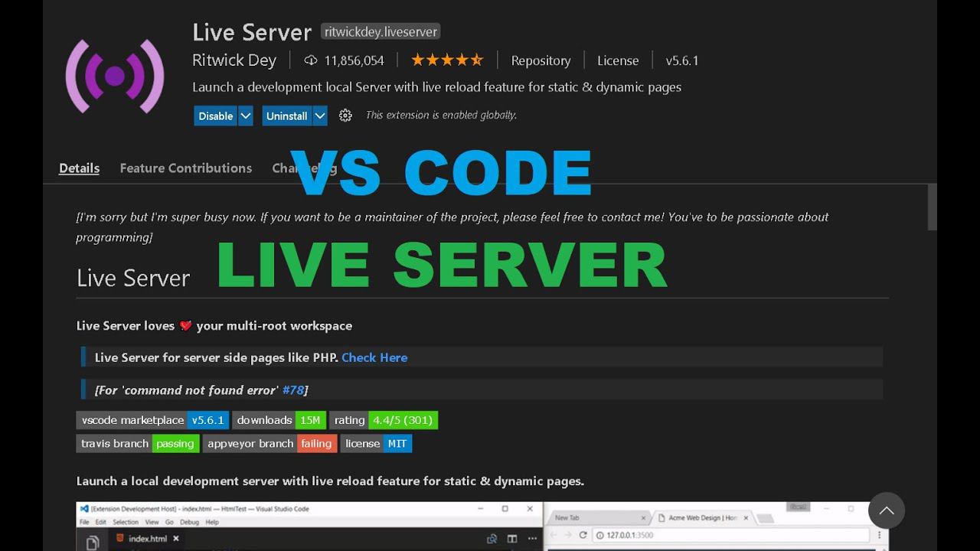Image resolution: width=980 pixels, height=551 pixels.
Task: Follow the Check Here link
Action: (374, 357)
